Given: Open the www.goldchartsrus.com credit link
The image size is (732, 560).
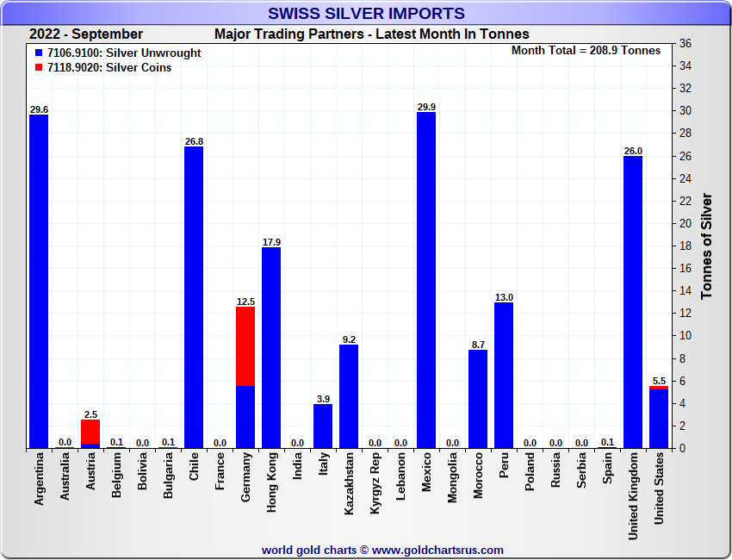Looking at the screenshot, I should pos(437,551).
